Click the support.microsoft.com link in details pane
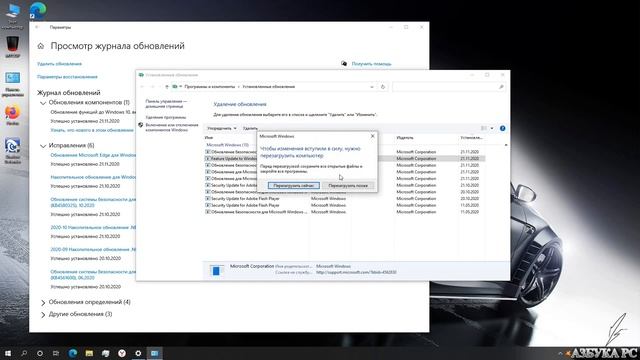The width and height of the screenshot is (640, 360). tap(356, 272)
